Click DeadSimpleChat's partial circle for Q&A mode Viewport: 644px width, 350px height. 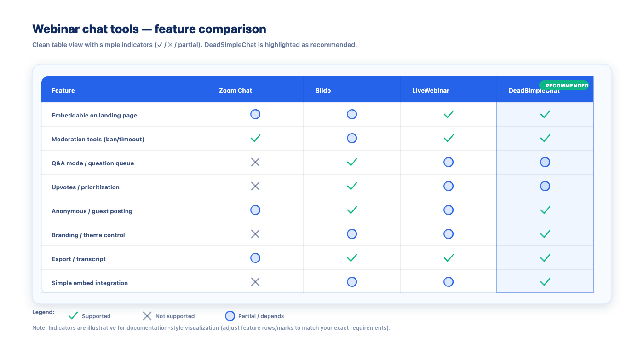point(545,162)
